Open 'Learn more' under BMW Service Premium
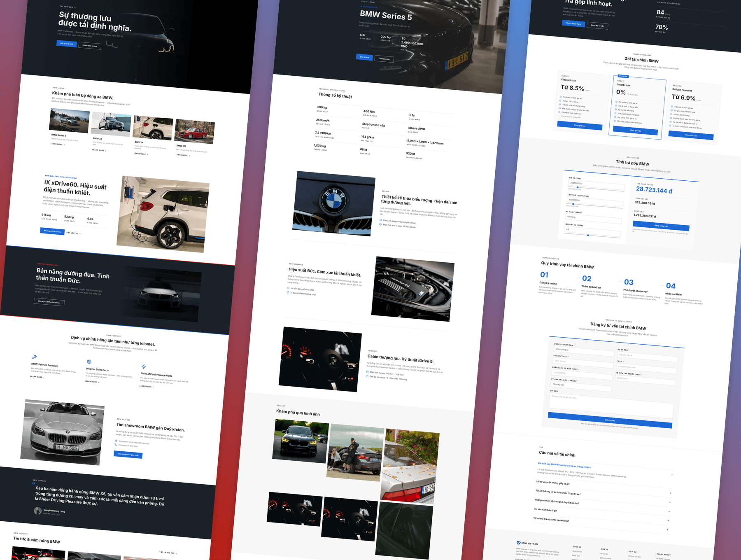 (x=37, y=377)
